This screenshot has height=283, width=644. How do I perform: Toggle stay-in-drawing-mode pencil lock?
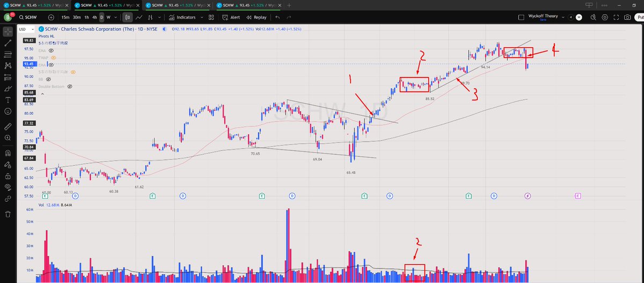(x=8, y=164)
